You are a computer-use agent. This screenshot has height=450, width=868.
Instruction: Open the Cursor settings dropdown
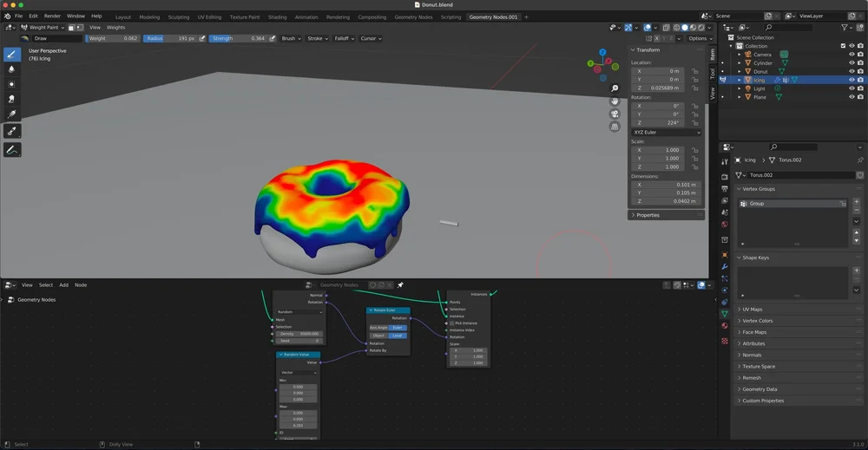click(x=371, y=39)
